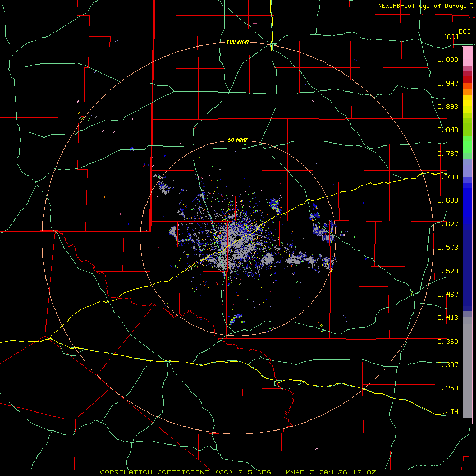Pick the gray lower segment of the color bar
The image size is (476, 476).
pos(467,368)
